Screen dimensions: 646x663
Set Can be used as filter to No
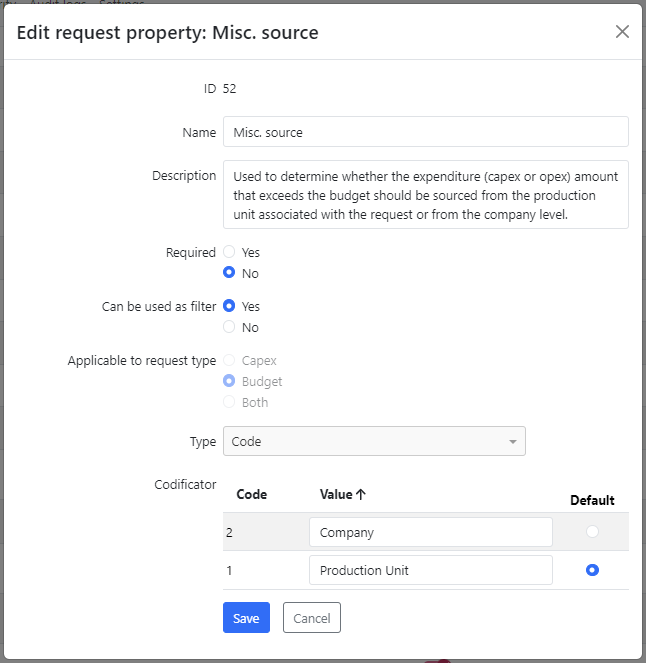(x=229, y=327)
